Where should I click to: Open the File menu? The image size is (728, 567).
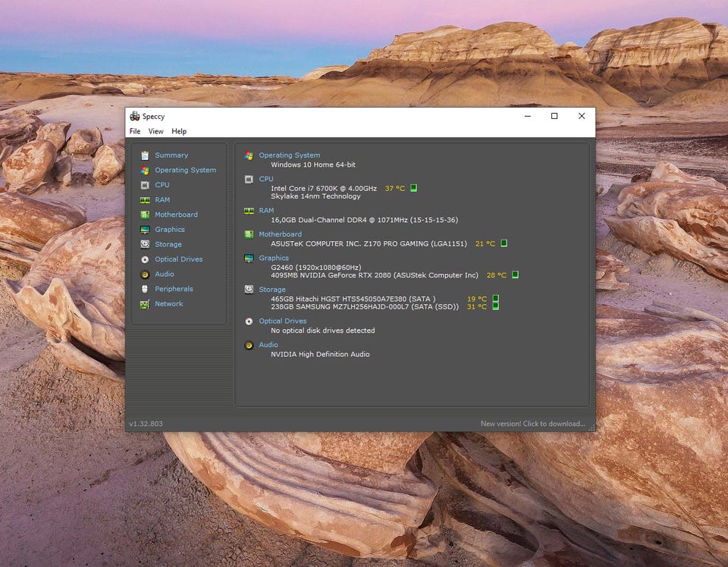coord(135,131)
